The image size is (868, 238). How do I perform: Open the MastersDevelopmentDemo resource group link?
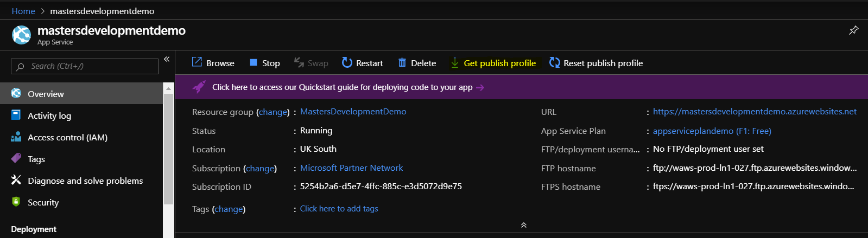(x=353, y=112)
